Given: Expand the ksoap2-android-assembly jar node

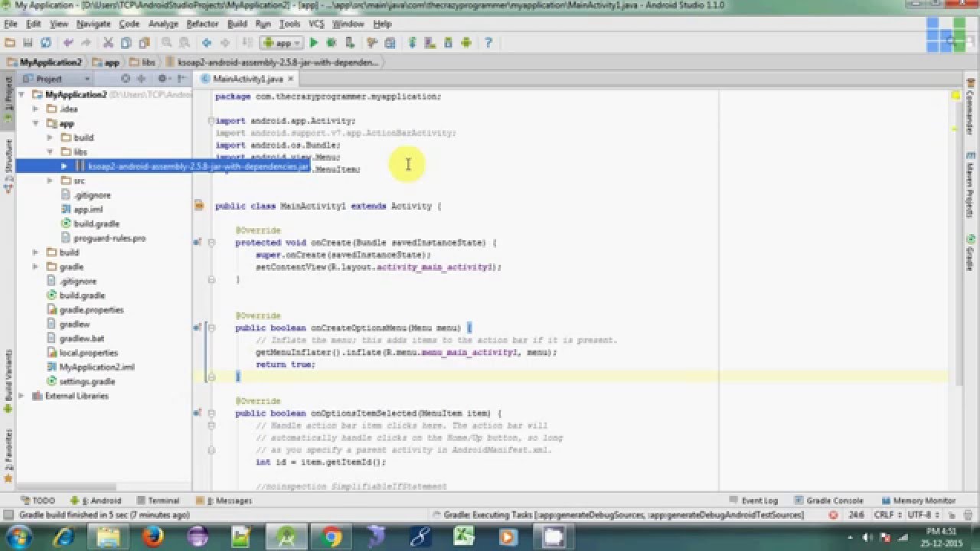Looking at the screenshot, I should pos(64,166).
